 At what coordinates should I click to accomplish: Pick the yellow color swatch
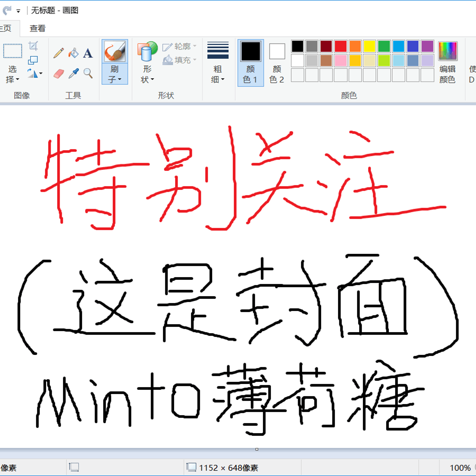pos(370,47)
